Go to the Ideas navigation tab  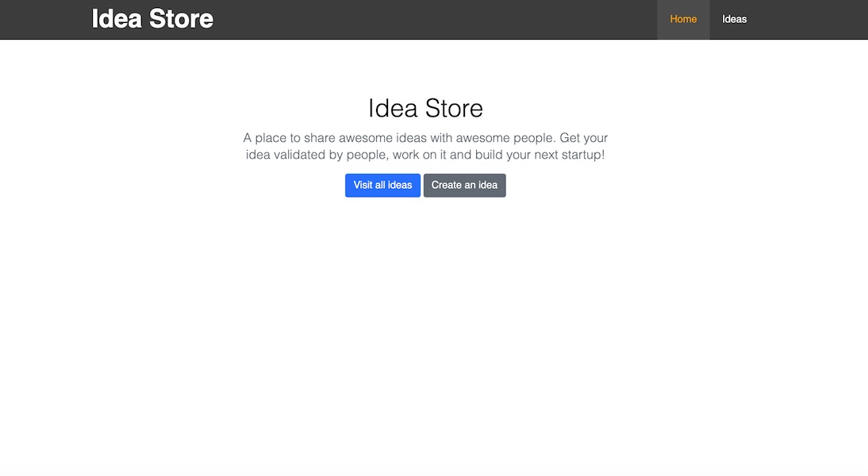tap(734, 19)
